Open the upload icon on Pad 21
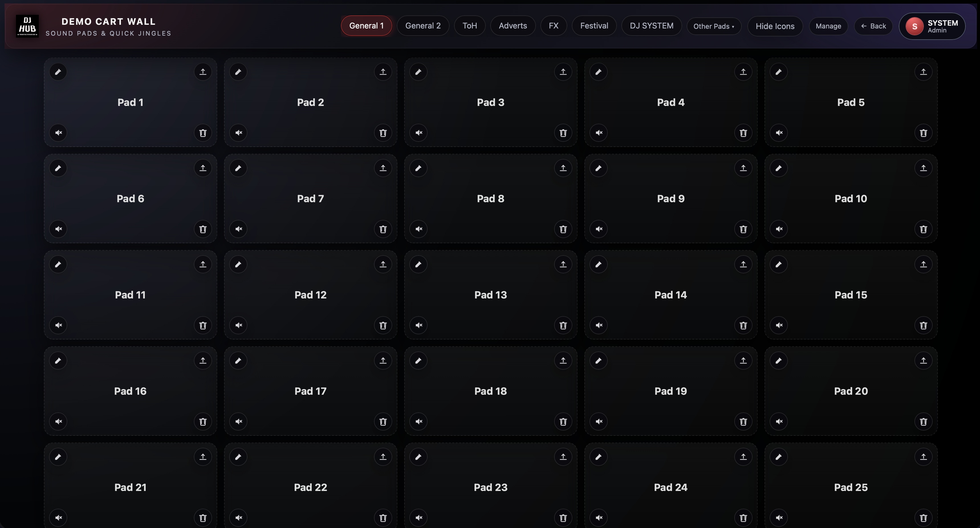Viewport: 980px width, 528px height. coord(203,457)
